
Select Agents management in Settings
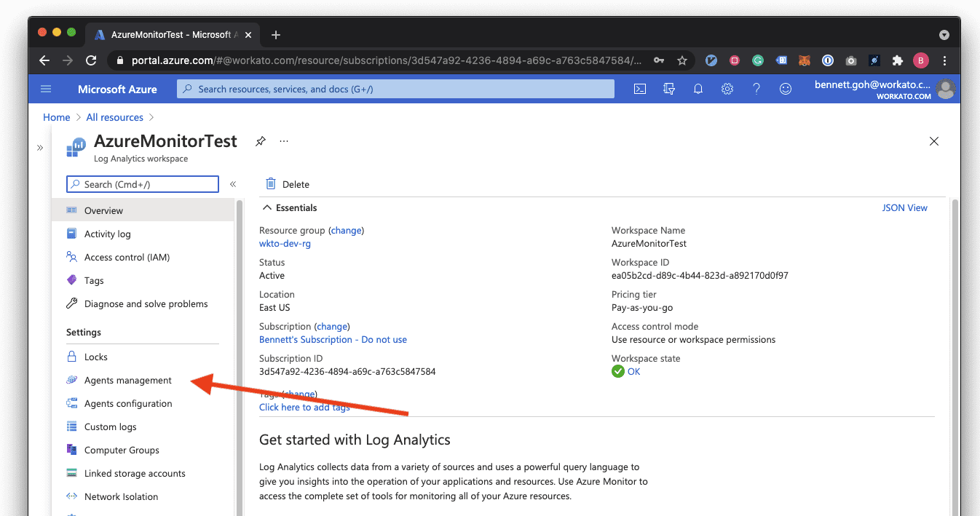pyautogui.click(x=127, y=380)
